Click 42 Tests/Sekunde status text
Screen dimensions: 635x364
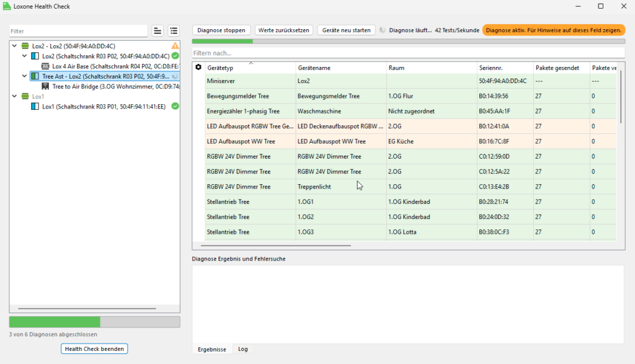coord(457,30)
